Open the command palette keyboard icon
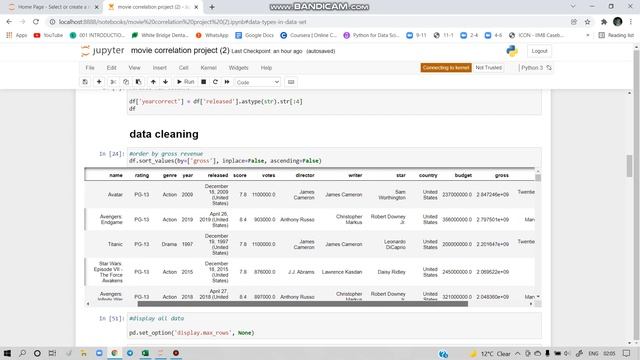 point(291,82)
